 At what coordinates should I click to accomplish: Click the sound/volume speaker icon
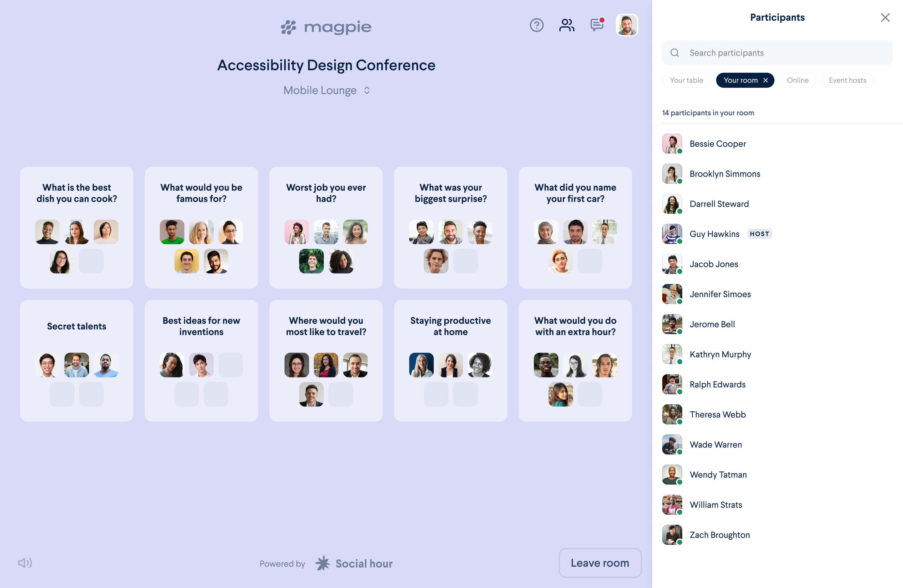tap(25, 563)
